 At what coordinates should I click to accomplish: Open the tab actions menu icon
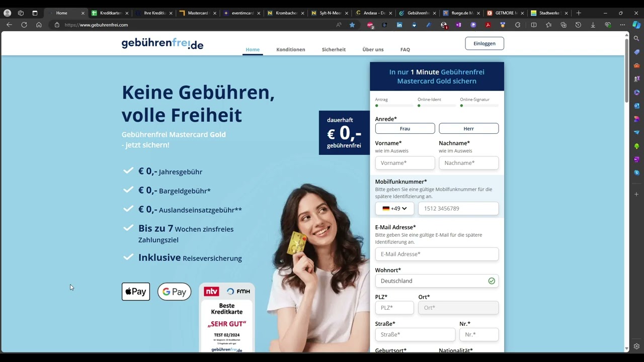click(x=35, y=13)
